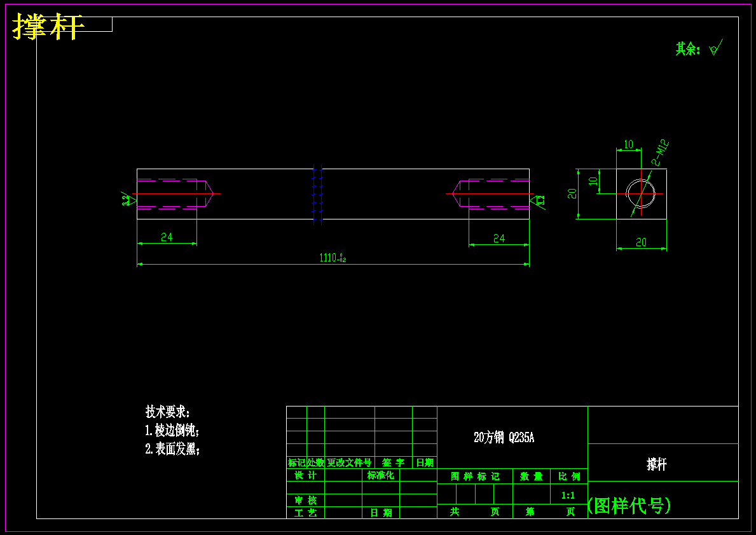The width and height of the screenshot is (756, 535).
Task: Click the threaded hole circle in the section view
Action: [641, 194]
